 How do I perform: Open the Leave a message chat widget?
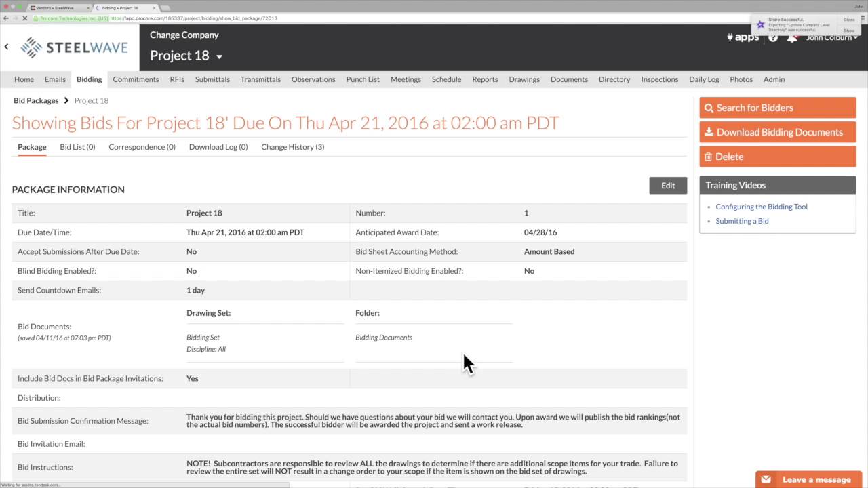pyautogui.click(x=810, y=479)
